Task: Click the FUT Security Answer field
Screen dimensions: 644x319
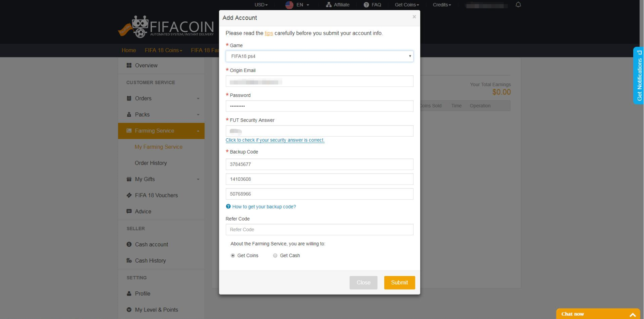Action: [x=319, y=131]
